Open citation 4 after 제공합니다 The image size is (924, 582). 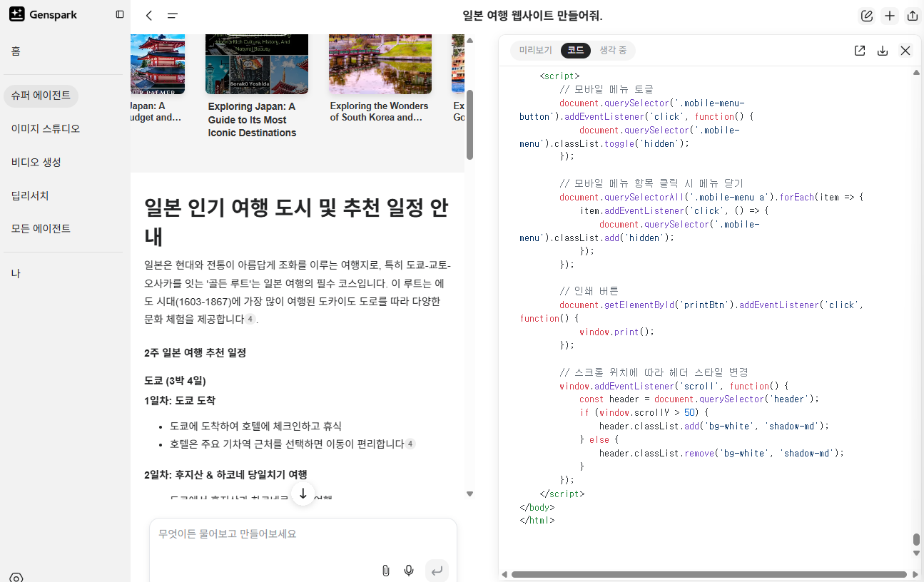pos(250,320)
